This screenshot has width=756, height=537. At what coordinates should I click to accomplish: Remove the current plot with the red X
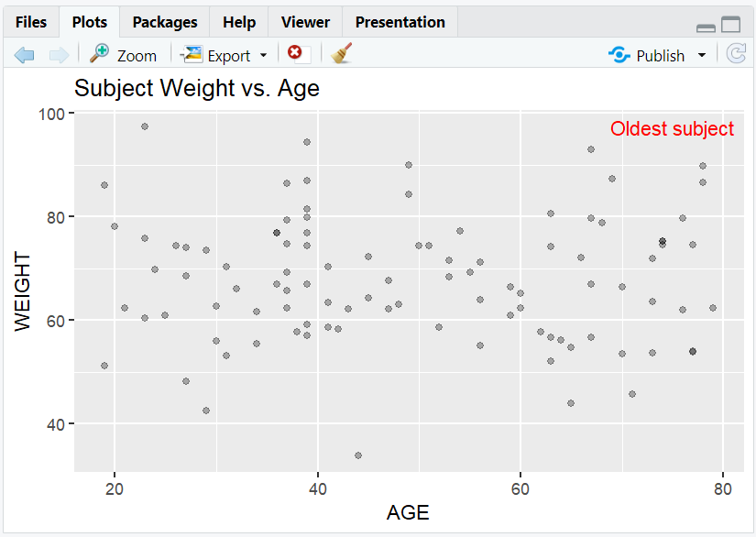pos(294,54)
